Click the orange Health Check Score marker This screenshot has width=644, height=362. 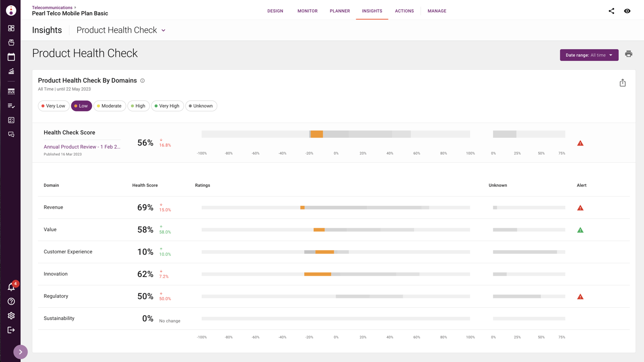[x=316, y=134]
